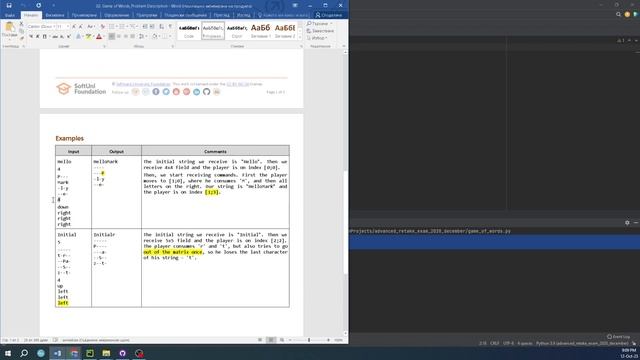Open the Design tab in Word ribbon
This screenshot has height=360, width=640.
tap(84, 15)
